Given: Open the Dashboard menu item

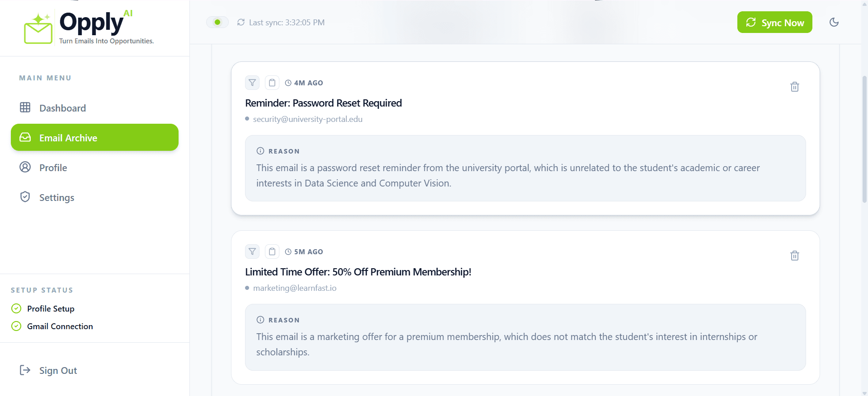Looking at the screenshot, I should click(x=94, y=108).
